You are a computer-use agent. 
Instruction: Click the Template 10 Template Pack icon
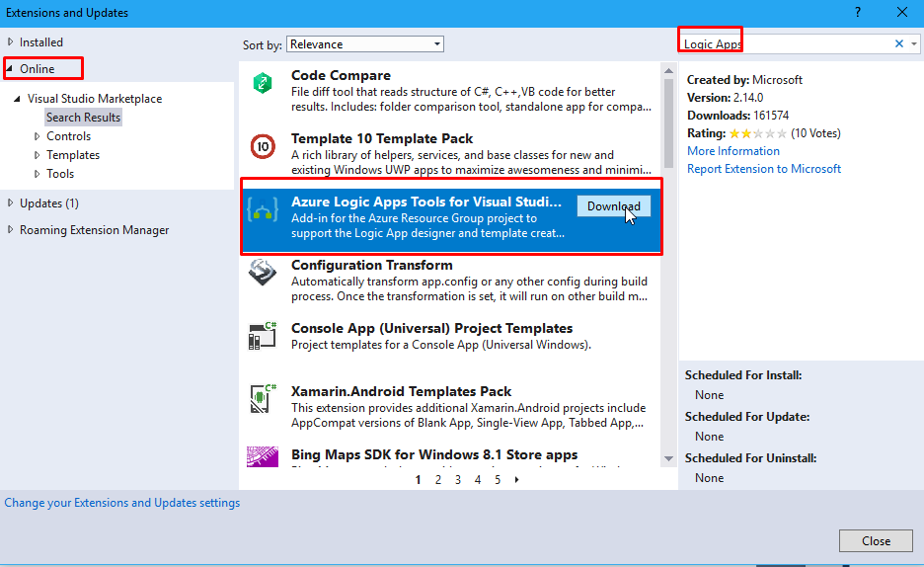263,146
